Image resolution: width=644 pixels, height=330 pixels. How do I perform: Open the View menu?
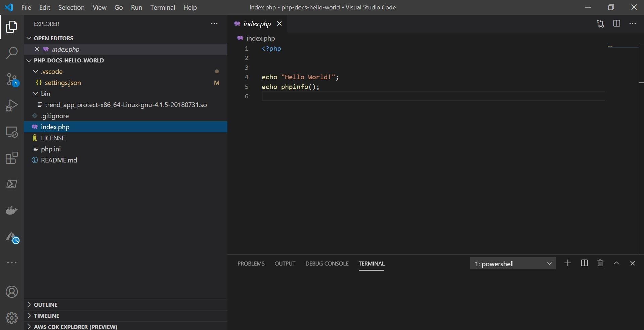click(99, 7)
